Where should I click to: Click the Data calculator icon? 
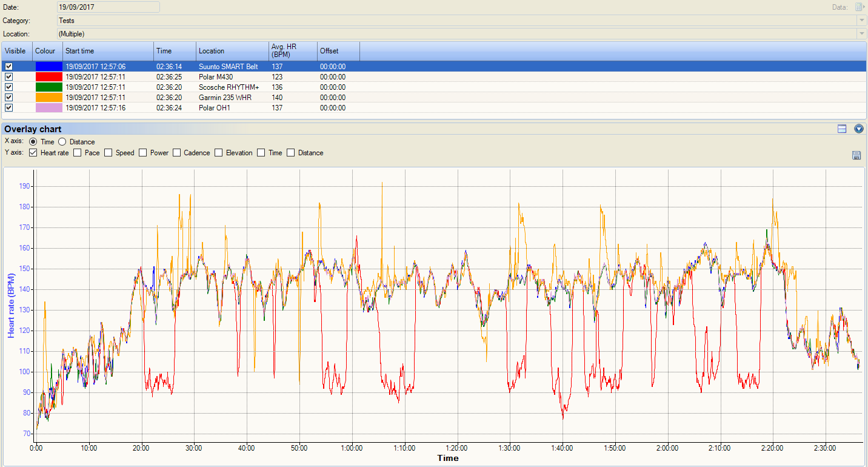[x=859, y=7]
